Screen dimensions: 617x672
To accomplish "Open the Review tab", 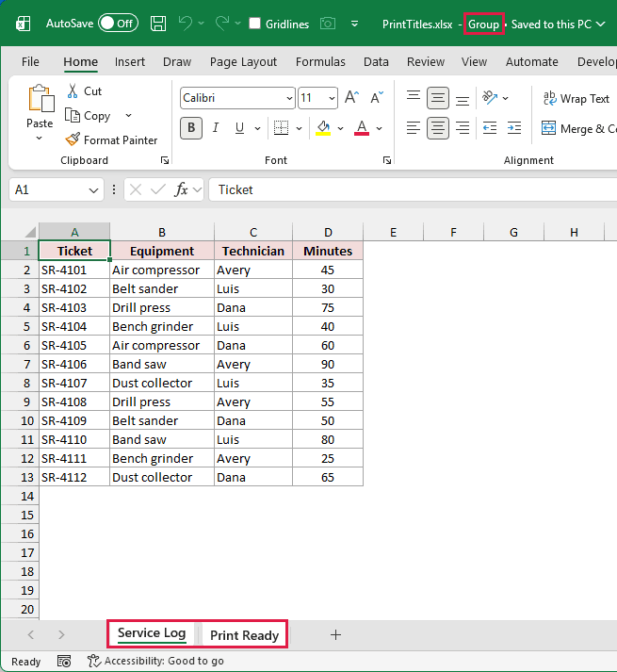I will click(426, 61).
